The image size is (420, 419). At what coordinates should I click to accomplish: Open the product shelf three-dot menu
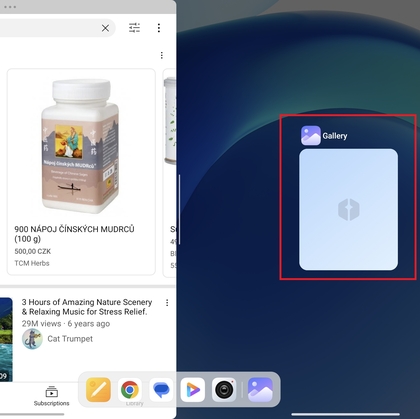point(162,55)
